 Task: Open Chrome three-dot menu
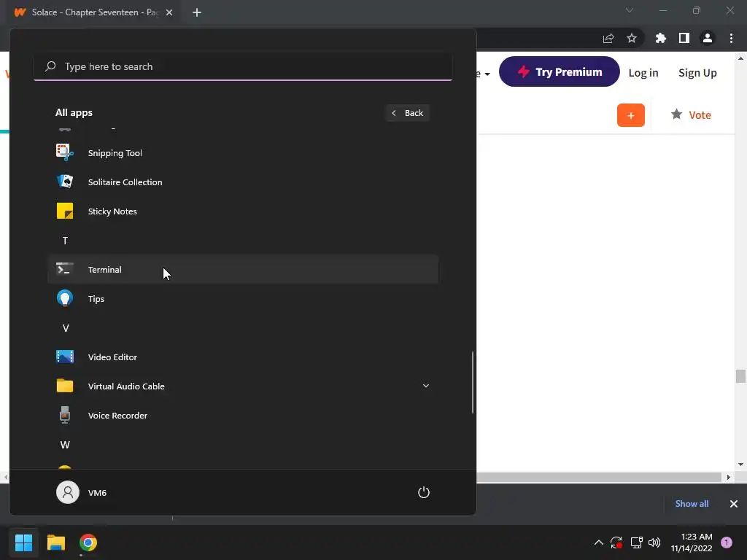(x=731, y=38)
